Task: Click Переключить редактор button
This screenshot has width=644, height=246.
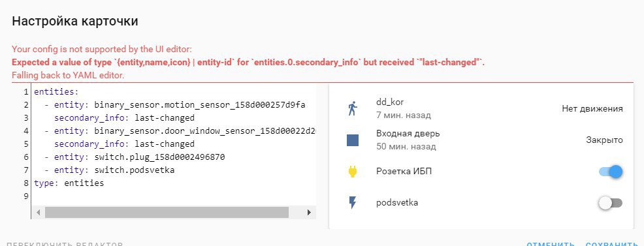Action: [x=65, y=244]
